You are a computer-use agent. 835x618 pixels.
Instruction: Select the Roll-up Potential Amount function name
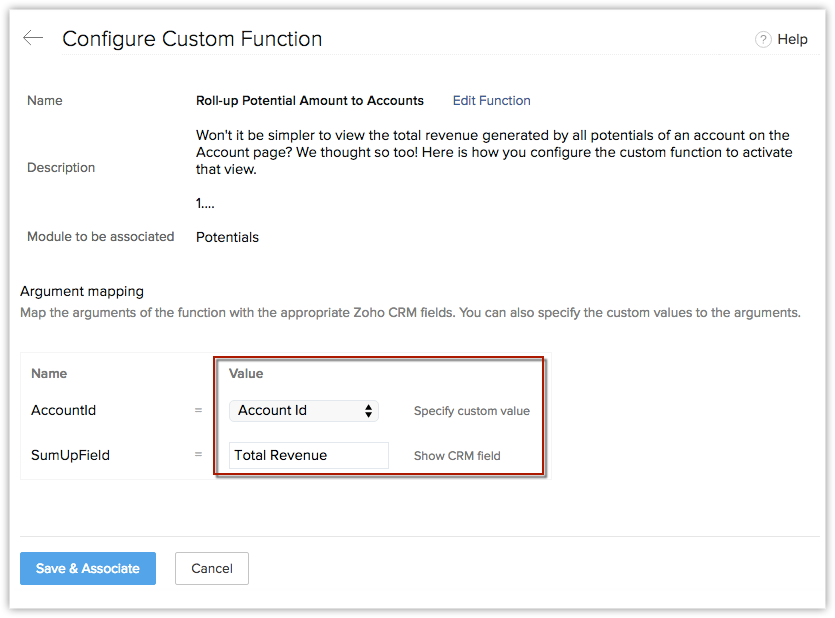click(310, 101)
